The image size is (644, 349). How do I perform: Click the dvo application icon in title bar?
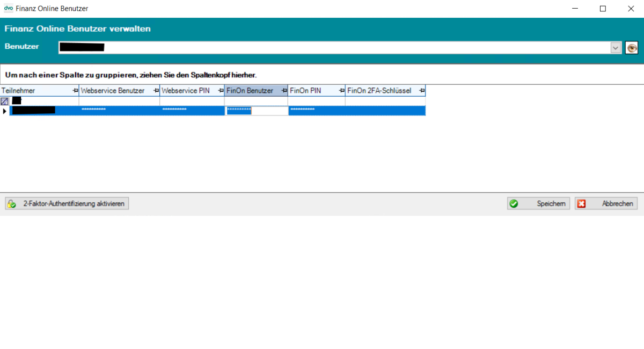pyautogui.click(x=8, y=8)
